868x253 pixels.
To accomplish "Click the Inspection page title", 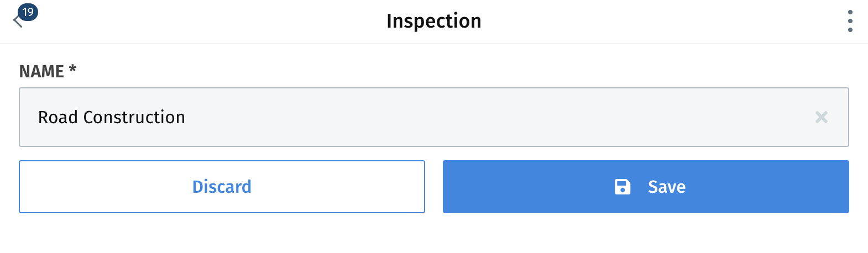I will coord(433,21).
